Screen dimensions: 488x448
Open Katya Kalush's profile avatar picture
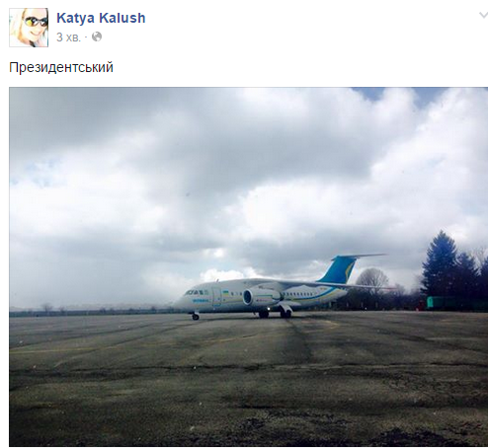point(29,28)
